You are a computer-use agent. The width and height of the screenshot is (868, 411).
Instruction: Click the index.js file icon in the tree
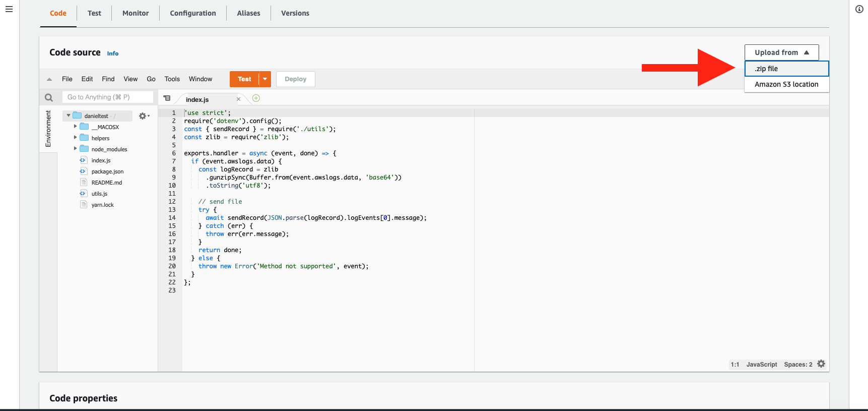84,160
